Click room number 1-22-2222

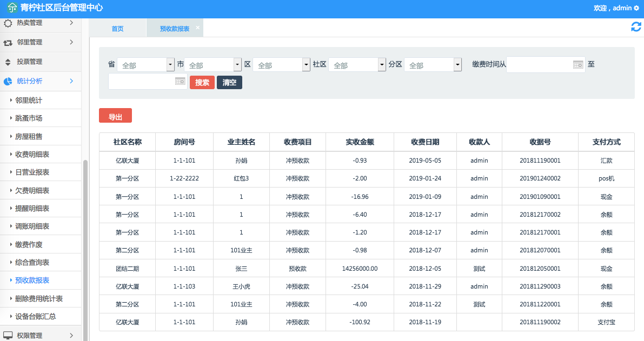(184, 178)
